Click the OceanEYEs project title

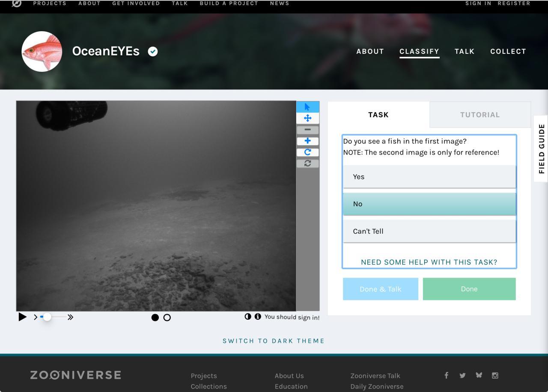[106, 51]
